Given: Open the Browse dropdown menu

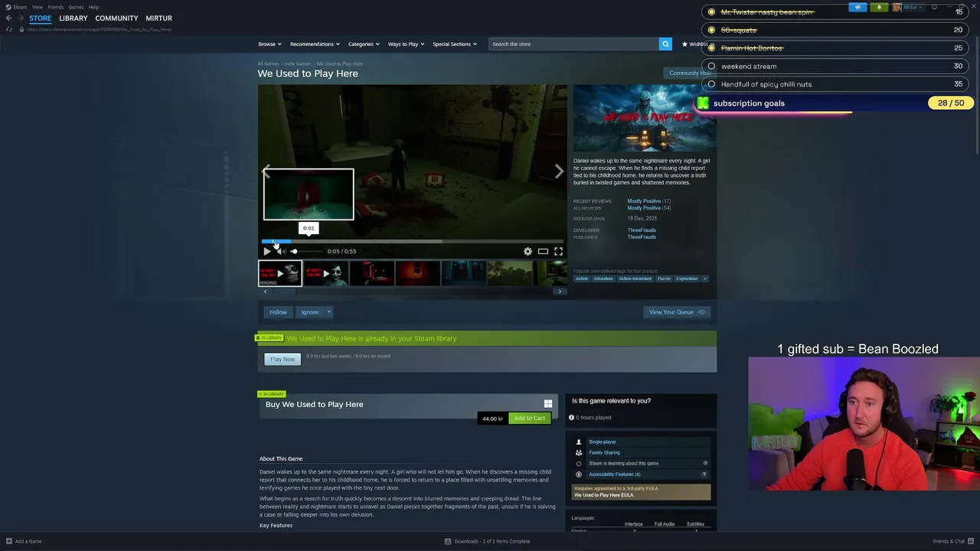Looking at the screenshot, I should pyautogui.click(x=269, y=44).
